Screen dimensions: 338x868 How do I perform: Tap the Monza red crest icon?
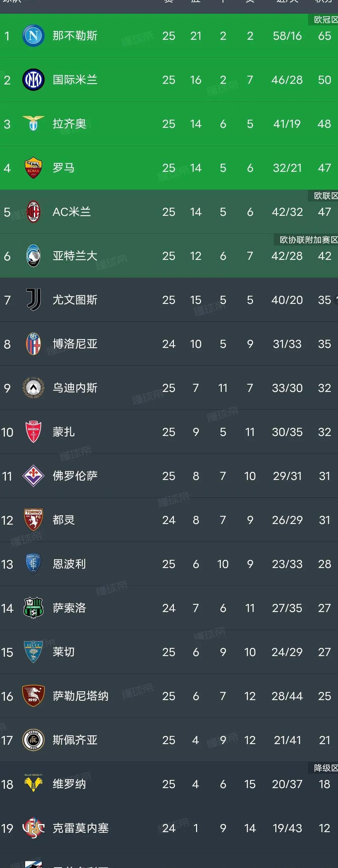coord(33,432)
